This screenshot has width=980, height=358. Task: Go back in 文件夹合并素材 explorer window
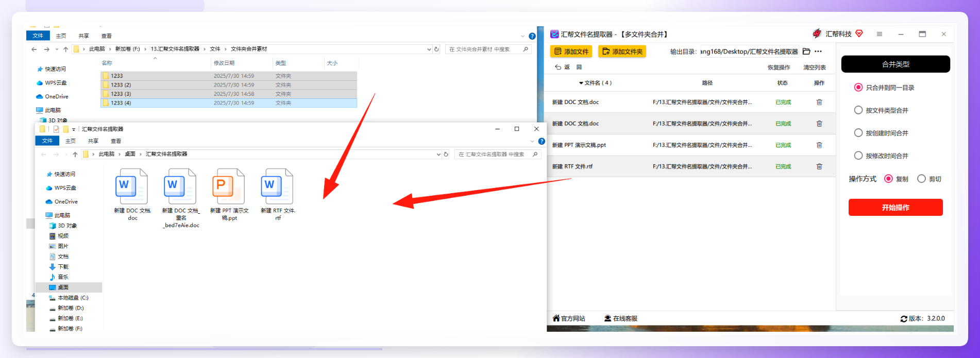point(34,49)
